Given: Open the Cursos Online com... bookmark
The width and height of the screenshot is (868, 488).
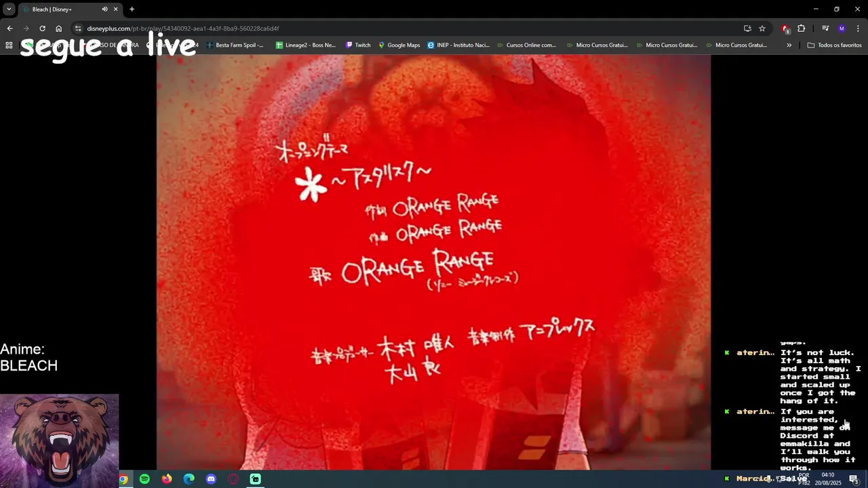Looking at the screenshot, I should click(526, 45).
